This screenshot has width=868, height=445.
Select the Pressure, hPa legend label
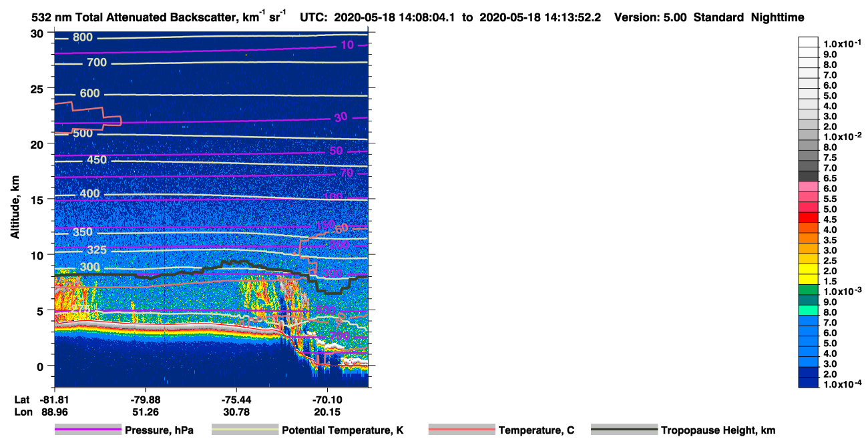point(159,430)
